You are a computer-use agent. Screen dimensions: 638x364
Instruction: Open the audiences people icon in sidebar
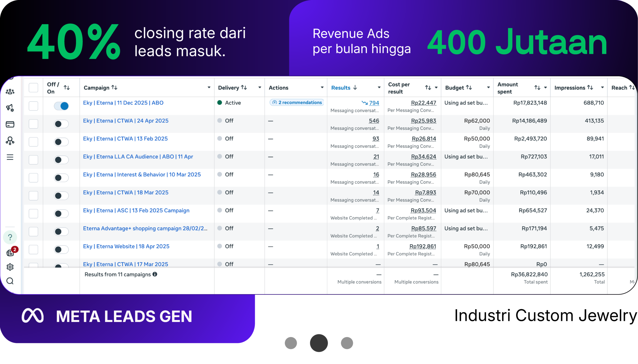10,92
